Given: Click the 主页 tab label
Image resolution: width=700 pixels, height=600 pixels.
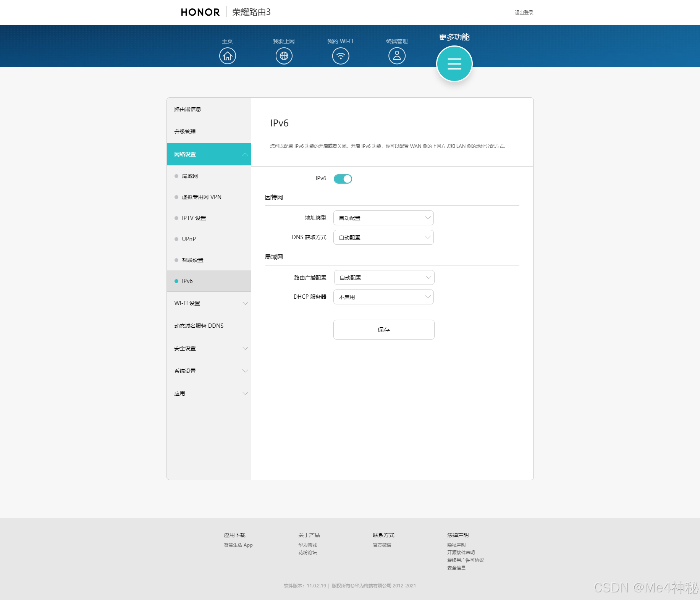Looking at the screenshot, I should (228, 41).
